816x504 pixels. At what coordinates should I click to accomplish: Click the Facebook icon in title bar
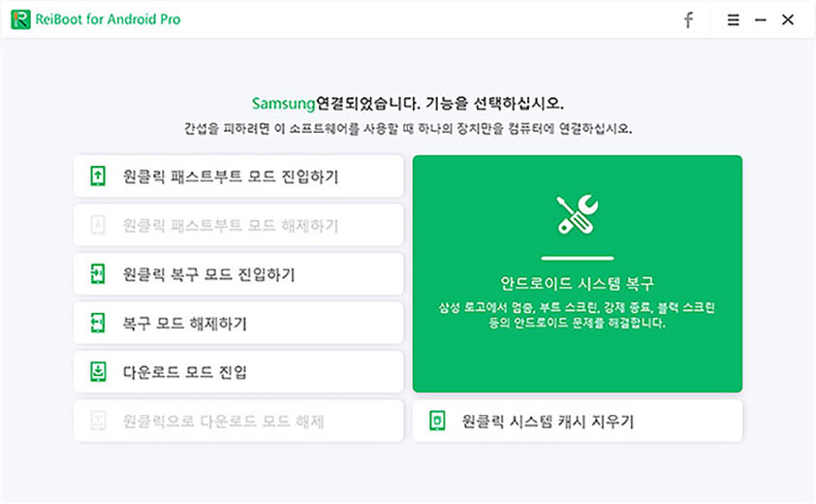tap(688, 19)
